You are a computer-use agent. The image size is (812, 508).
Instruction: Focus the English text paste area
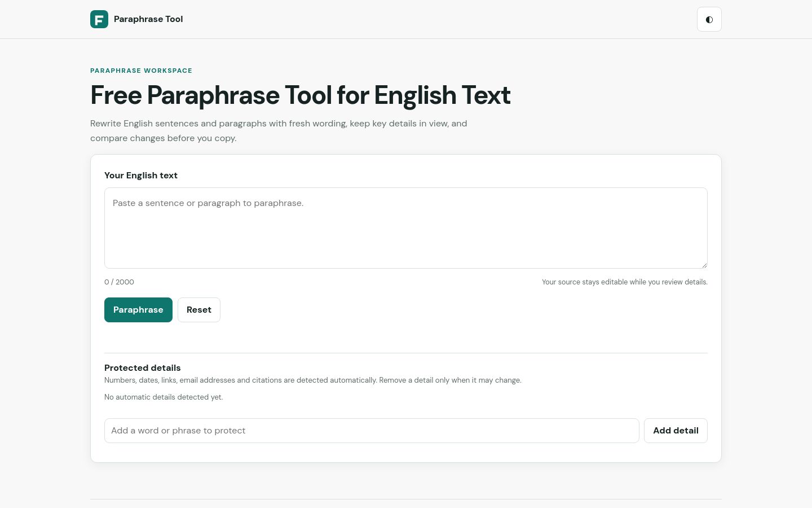coord(406,228)
